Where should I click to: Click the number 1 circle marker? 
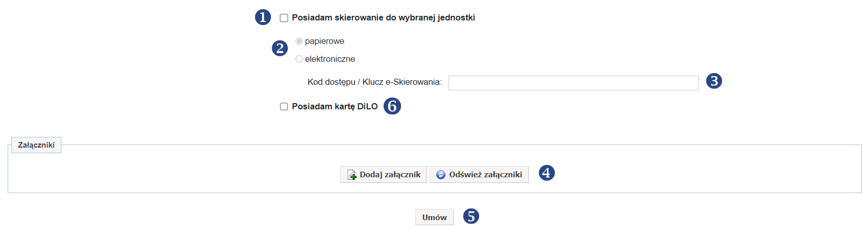(263, 17)
